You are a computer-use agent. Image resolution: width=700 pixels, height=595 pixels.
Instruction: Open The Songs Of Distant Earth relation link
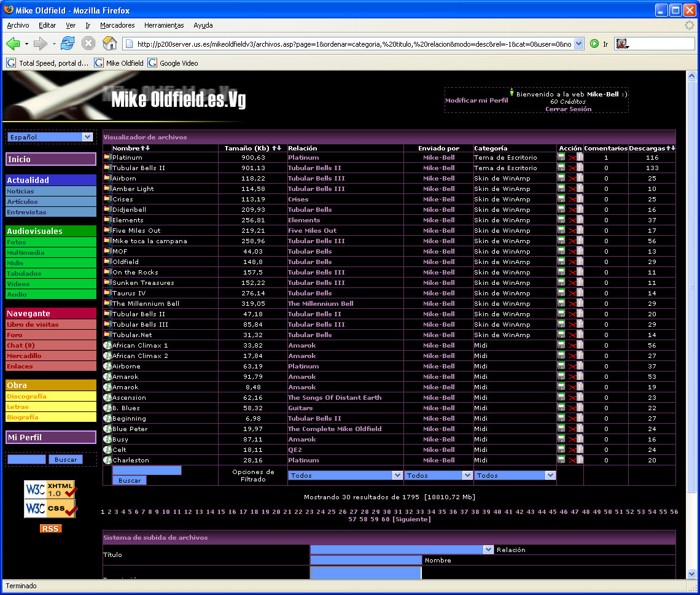click(335, 397)
